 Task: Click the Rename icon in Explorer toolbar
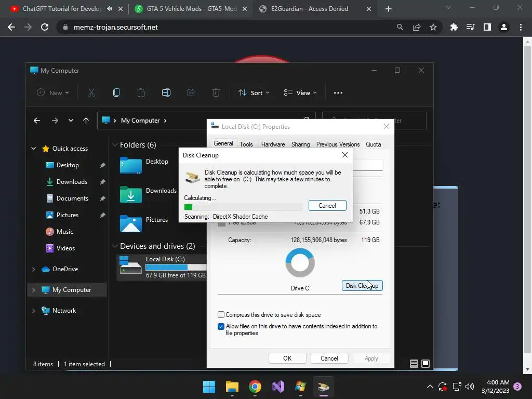[166, 92]
